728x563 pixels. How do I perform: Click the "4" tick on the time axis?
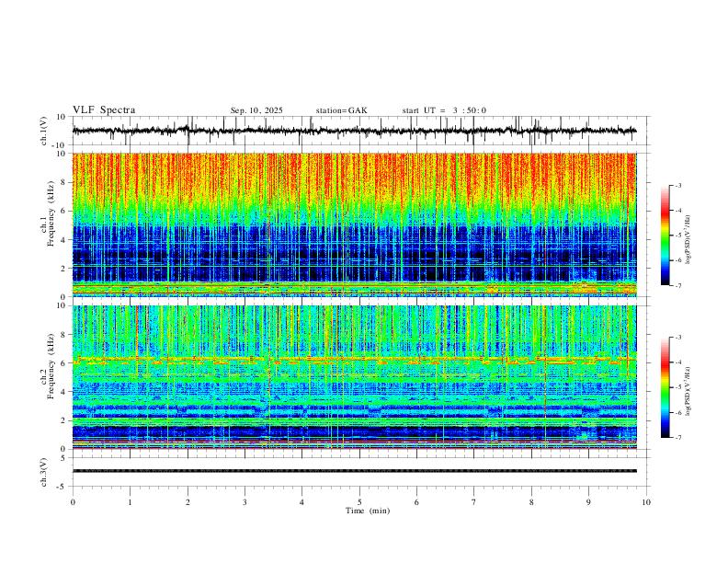pyautogui.click(x=301, y=502)
